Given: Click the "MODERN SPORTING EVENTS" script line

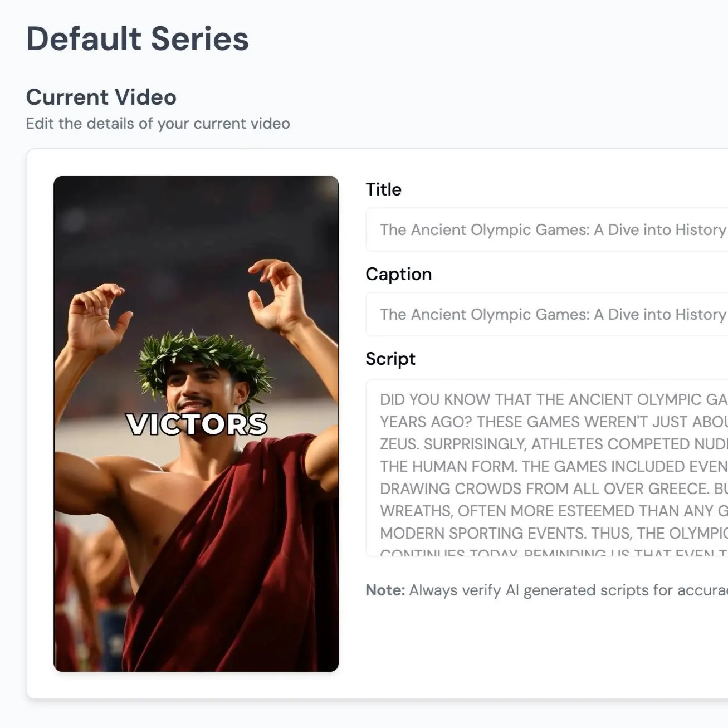Looking at the screenshot, I should 551,533.
